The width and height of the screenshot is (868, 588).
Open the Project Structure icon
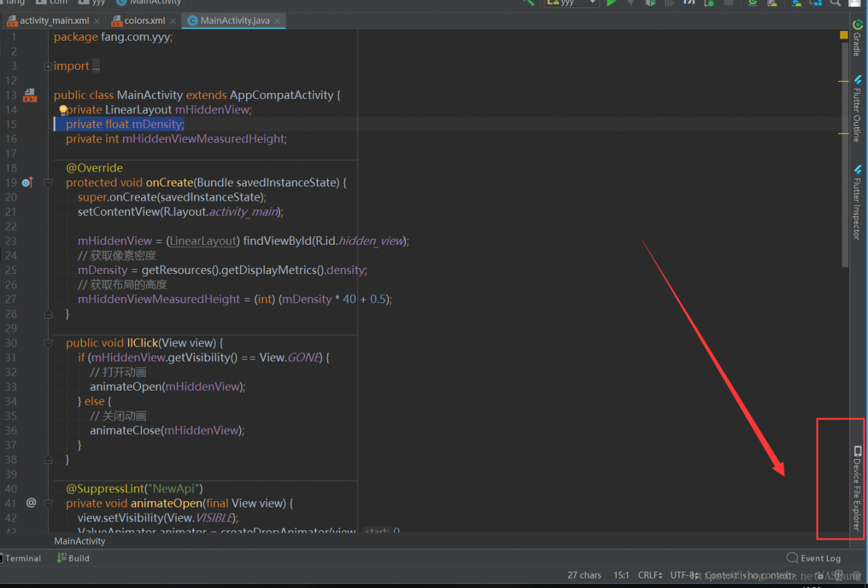point(816,3)
